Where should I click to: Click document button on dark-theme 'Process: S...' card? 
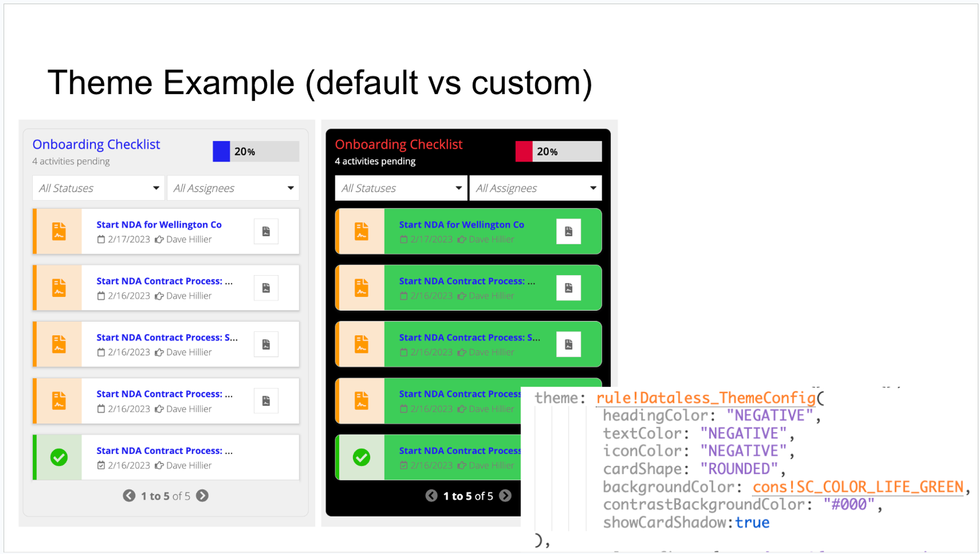568,344
